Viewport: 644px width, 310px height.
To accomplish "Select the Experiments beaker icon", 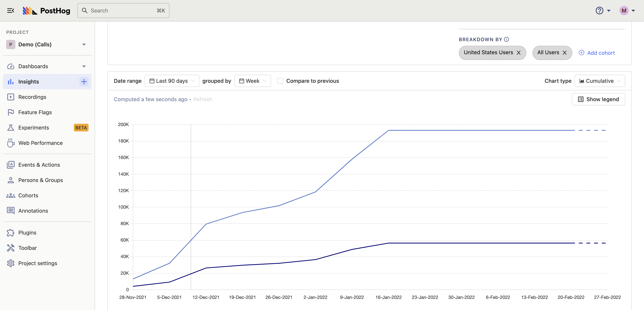I will click(x=11, y=127).
